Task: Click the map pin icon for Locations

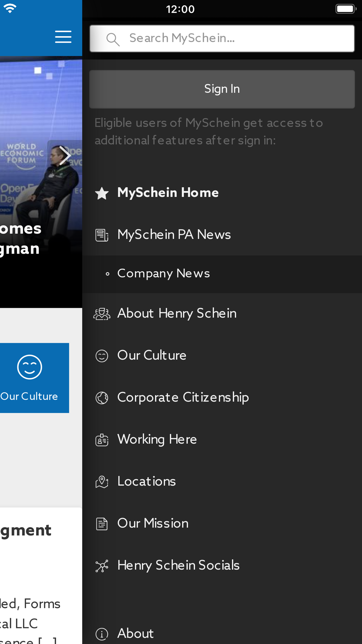Action: coord(102,482)
